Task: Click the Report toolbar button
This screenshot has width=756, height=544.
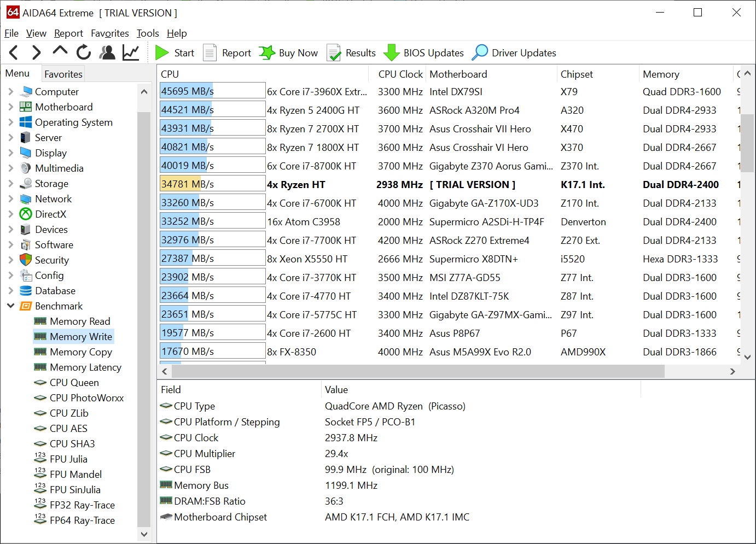Action: [x=227, y=52]
